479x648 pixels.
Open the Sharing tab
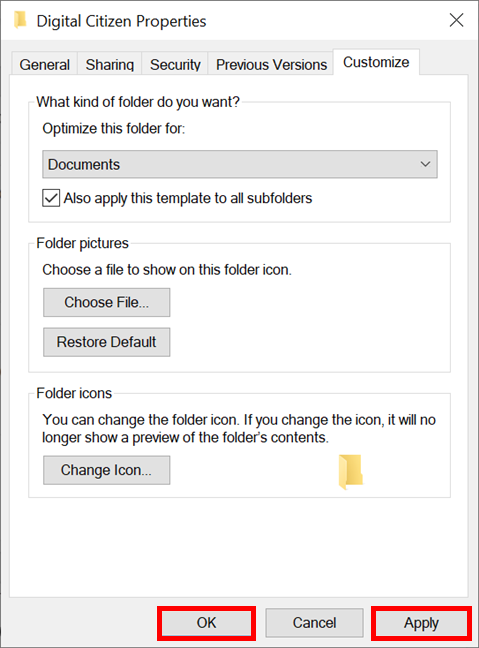pos(110,64)
